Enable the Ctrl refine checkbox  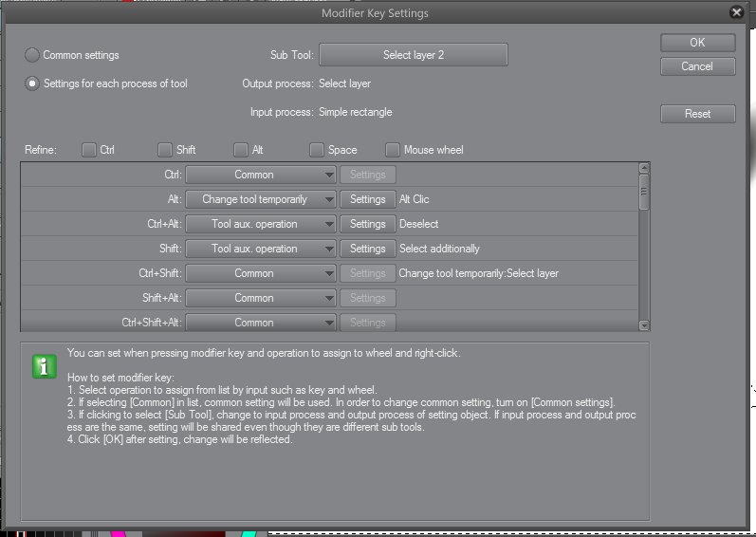[89, 150]
